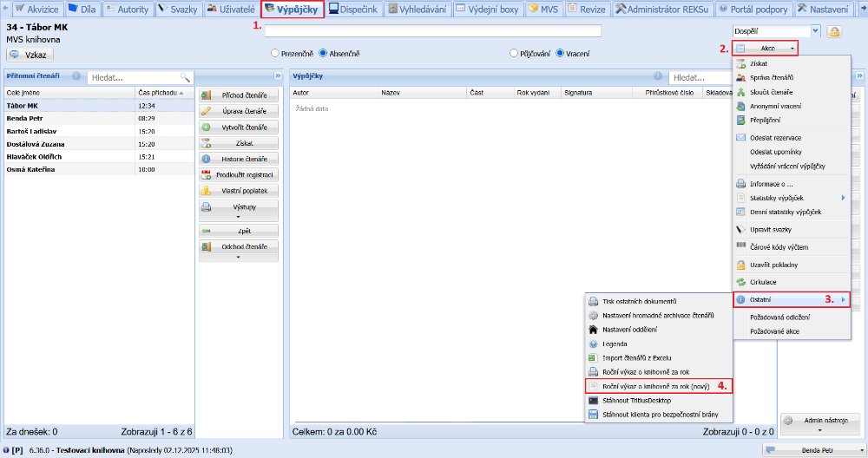Switch to the Dispečink tab
The height and width of the screenshot is (458, 868).
(355, 10)
